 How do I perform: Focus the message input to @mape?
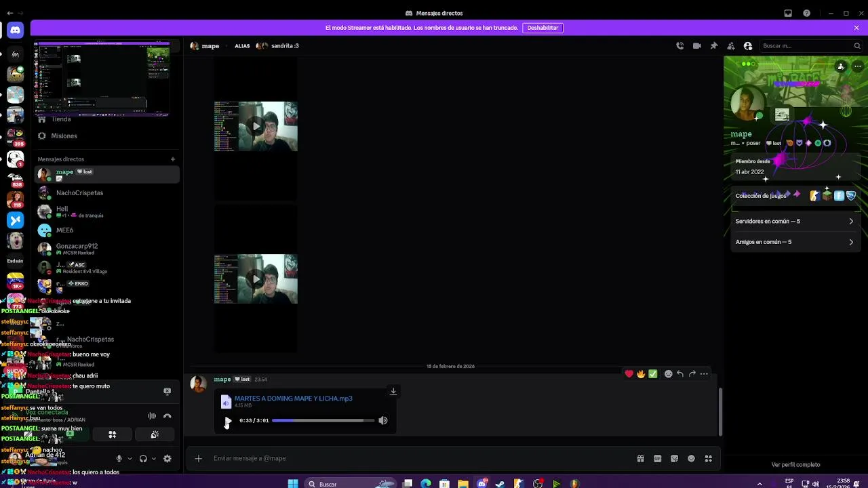coord(420,459)
